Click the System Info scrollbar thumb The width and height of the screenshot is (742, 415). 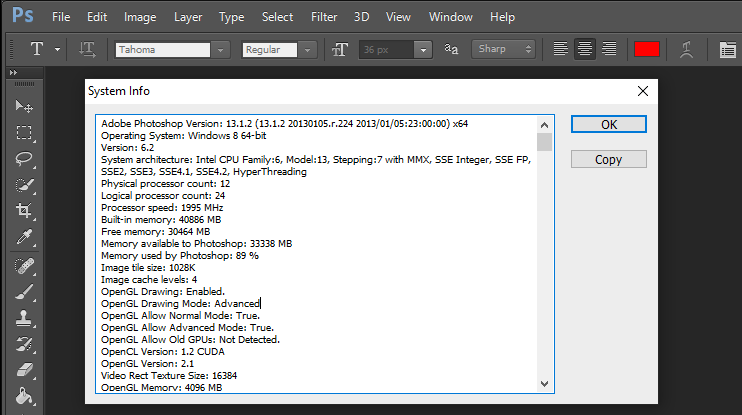(x=544, y=142)
